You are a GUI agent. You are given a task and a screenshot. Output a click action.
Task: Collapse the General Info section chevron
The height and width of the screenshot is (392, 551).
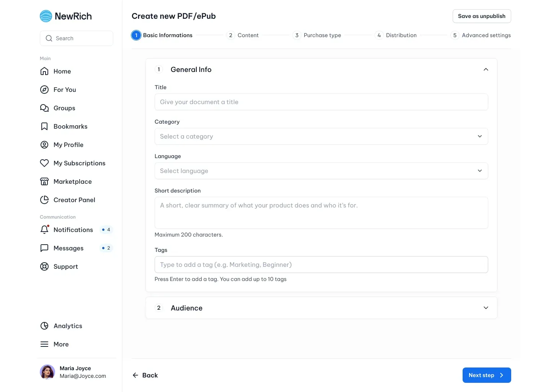[486, 69]
